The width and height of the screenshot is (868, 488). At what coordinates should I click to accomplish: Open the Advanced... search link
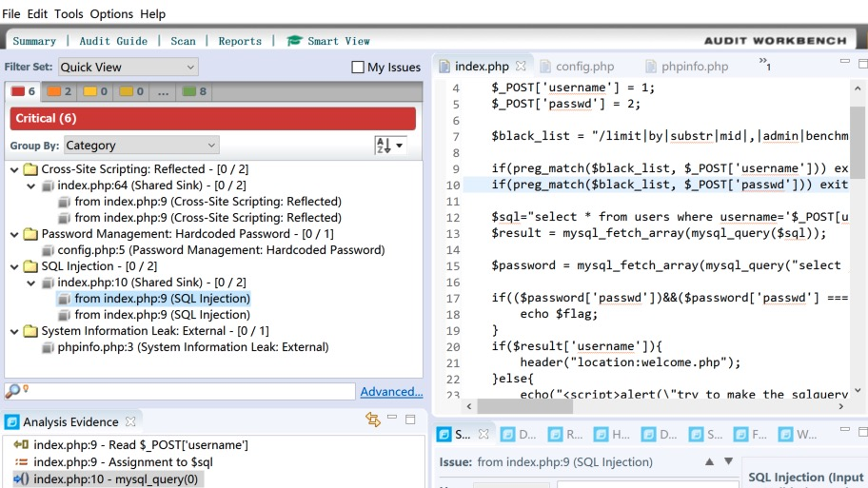(x=391, y=392)
